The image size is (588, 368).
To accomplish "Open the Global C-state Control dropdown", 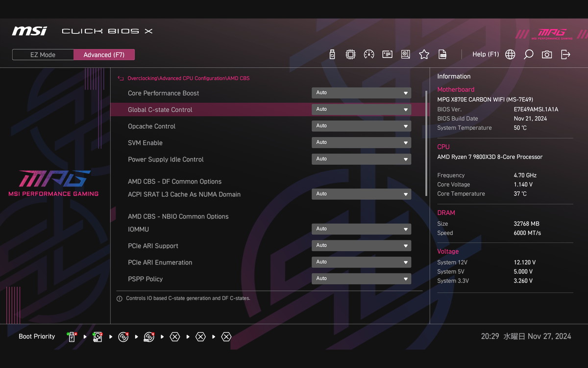I will pos(361,109).
